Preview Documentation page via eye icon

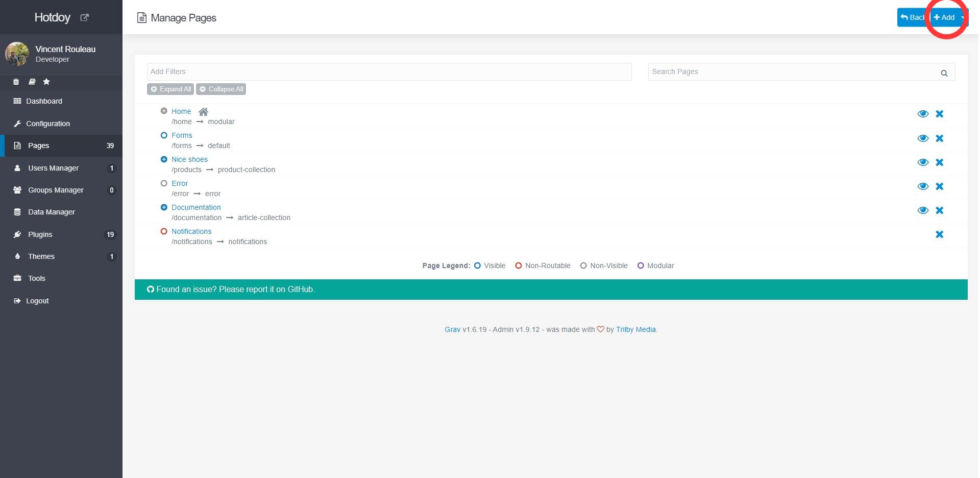[x=922, y=210]
